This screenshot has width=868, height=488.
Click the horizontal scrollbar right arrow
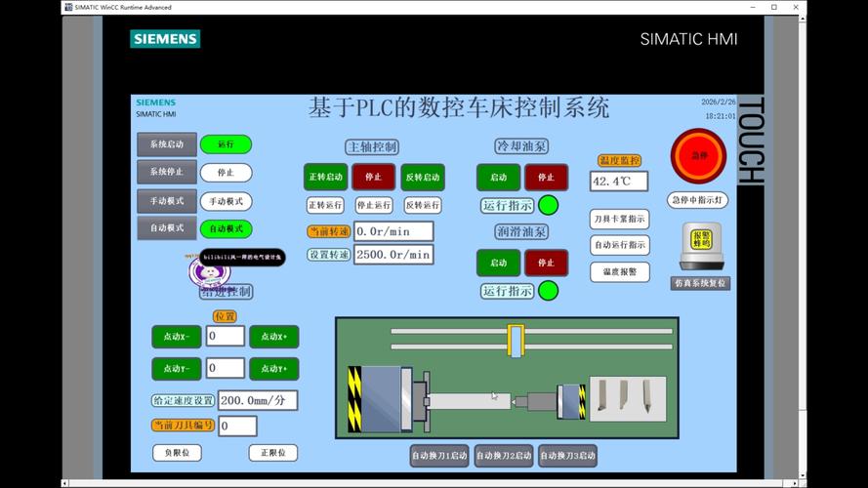795,483
